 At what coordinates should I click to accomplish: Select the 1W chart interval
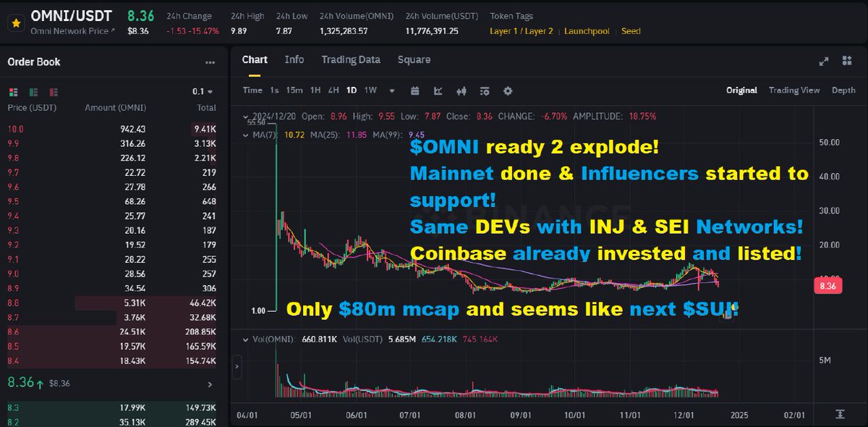370,90
